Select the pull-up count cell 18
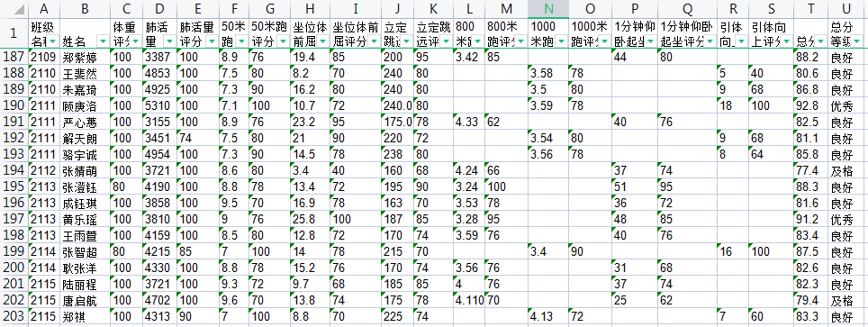The image size is (868, 327). click(733, 105)
